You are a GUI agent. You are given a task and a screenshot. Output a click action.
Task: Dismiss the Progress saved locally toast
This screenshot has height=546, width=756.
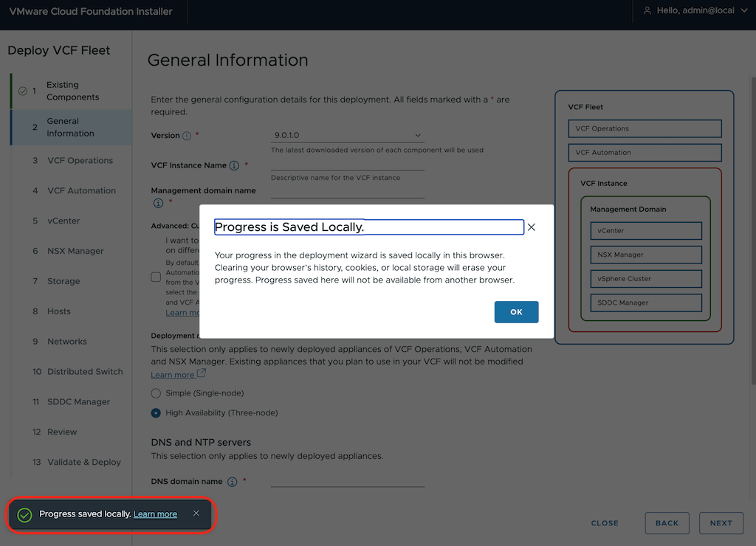coord(196,514)
